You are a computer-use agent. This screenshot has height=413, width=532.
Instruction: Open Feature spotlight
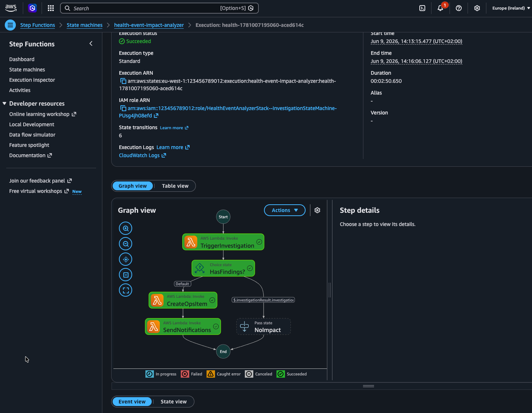(29, 145)
